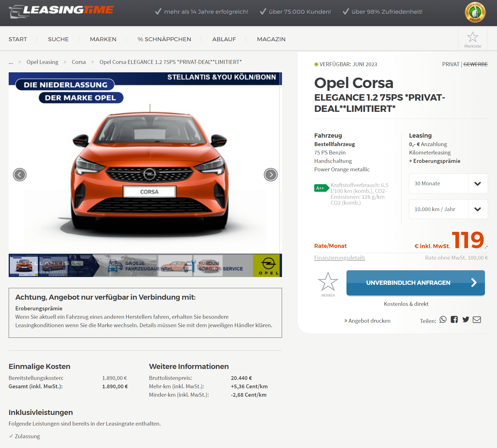Click the full offer title breadcrumb

point(170,62)
